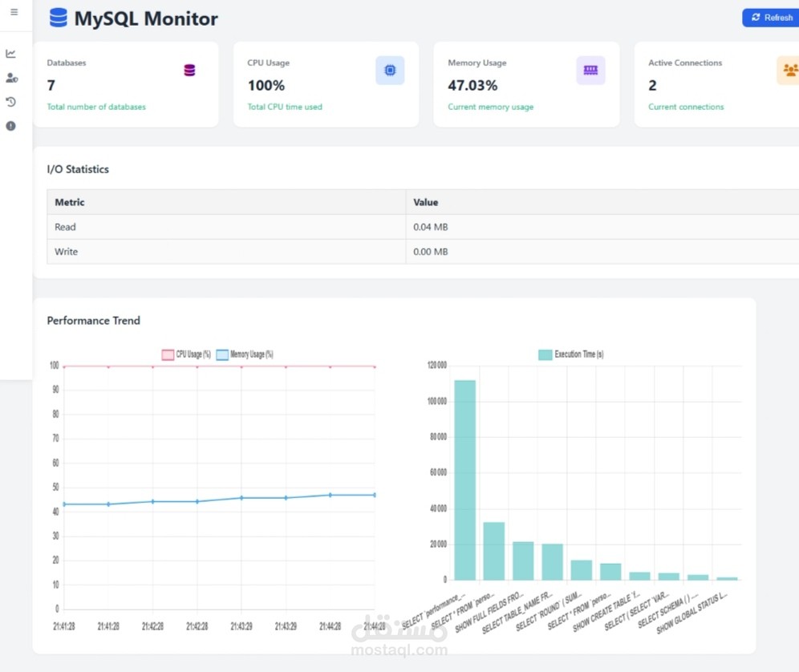Click the Refresh button
Viewport: 799px width, 672px height.
coord(772,18)
